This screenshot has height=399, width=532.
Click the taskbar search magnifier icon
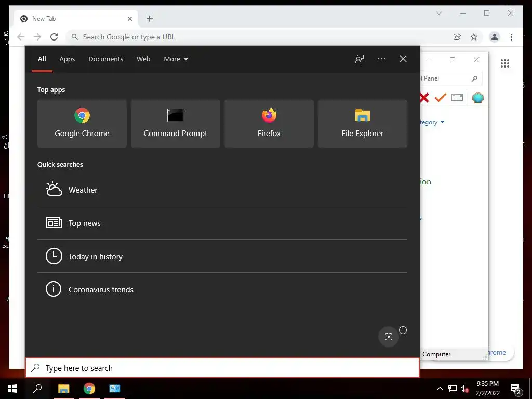click(x=37, y=388)
